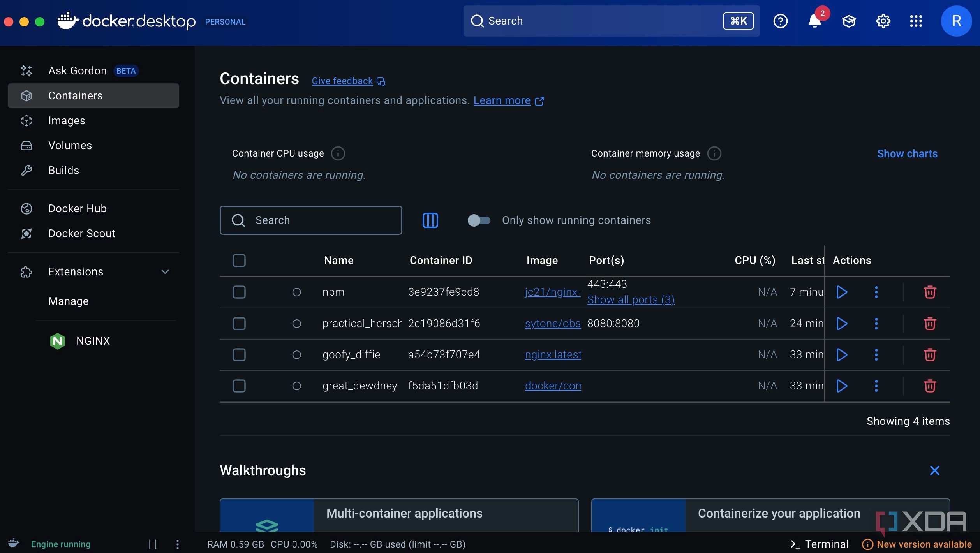Open more actions menu for great_dewdney
Viewport: 980px width, 553px height.
point(876,386)
